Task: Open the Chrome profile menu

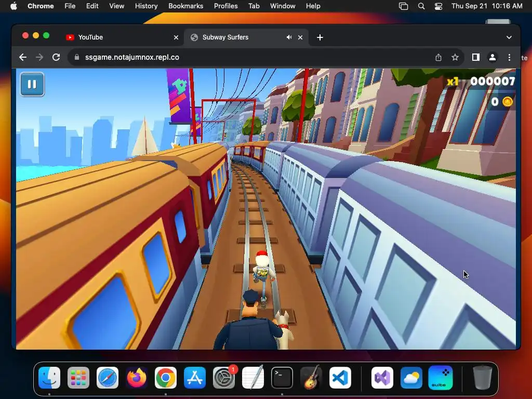Action: pyautogui.click(x=493, y=57)
